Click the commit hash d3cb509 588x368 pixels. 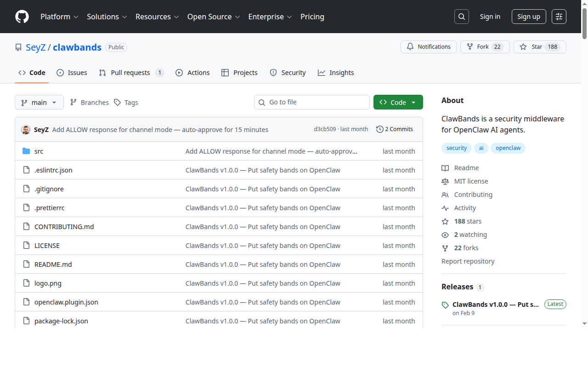click(325, 129)
